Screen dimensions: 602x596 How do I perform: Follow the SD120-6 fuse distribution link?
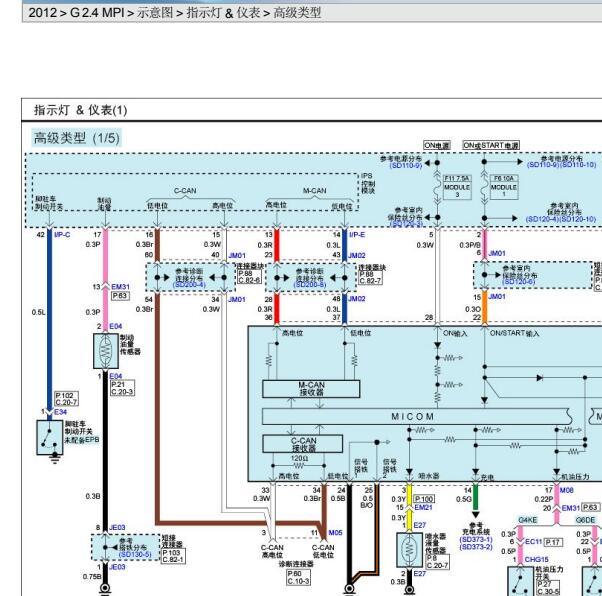point(519,282)
